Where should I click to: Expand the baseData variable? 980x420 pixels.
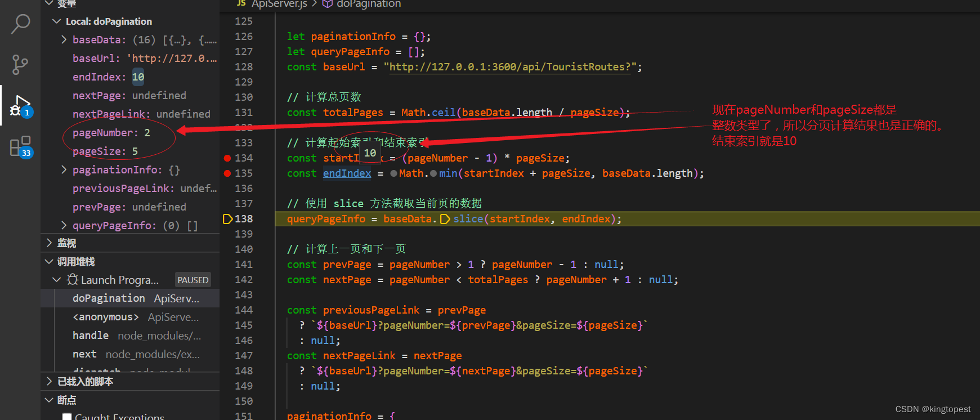[x=64, y=40]
